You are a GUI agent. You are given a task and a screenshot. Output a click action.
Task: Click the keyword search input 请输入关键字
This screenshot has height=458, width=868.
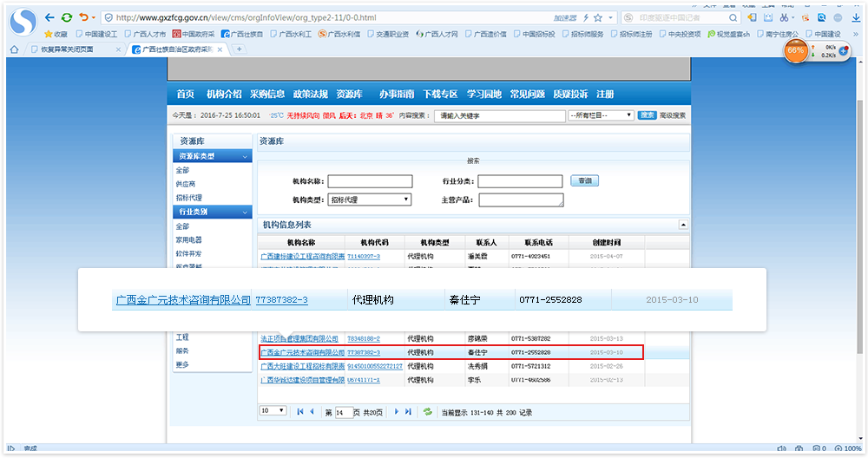tap(499, 115)
